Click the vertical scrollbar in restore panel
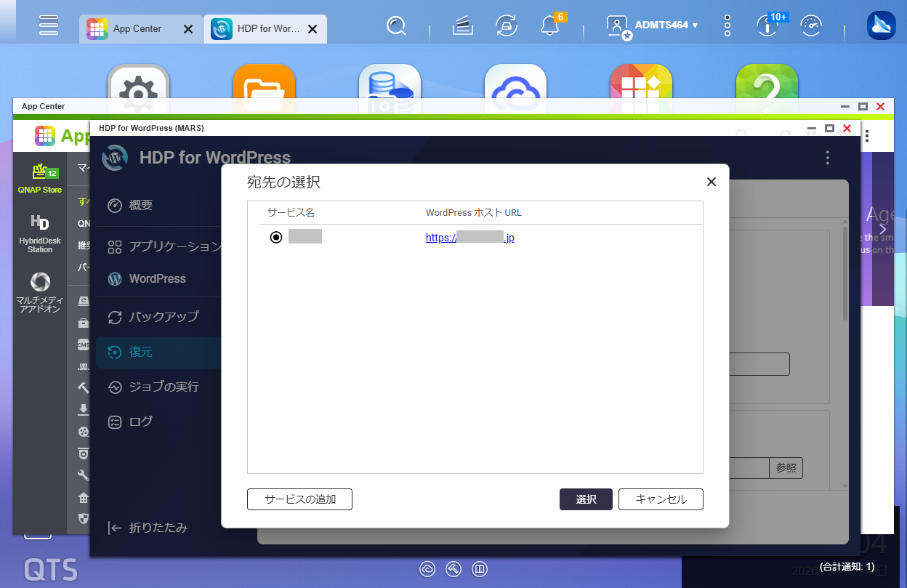 pyautogui.click(x=845, y=274)
